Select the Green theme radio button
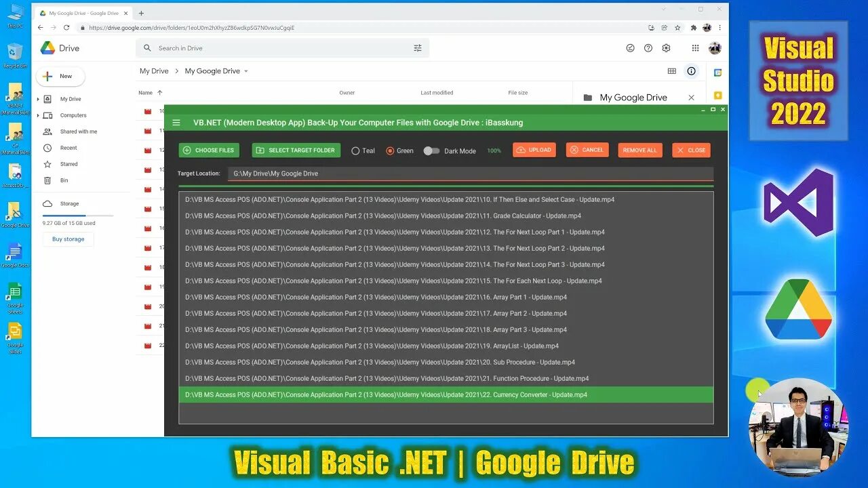868x488 pixels. click(399, 151)
